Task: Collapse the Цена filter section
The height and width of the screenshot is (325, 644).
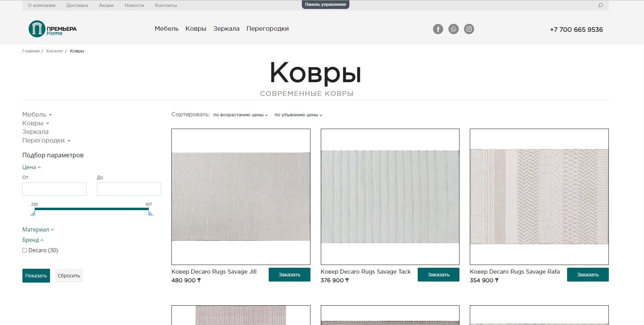Action: (31, 167)
